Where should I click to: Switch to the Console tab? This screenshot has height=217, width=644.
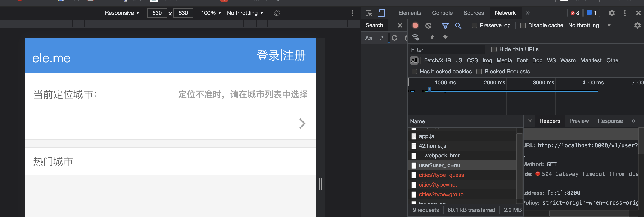(442, 13)
